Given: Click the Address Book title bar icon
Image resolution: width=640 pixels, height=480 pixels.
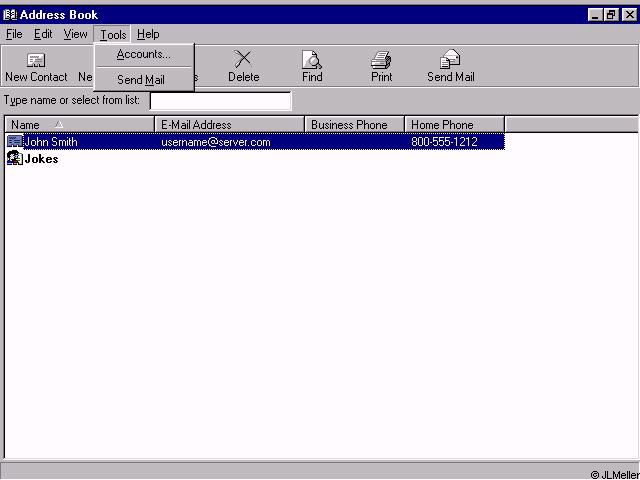Looking at the screenshot, I should tap(10, 15).
